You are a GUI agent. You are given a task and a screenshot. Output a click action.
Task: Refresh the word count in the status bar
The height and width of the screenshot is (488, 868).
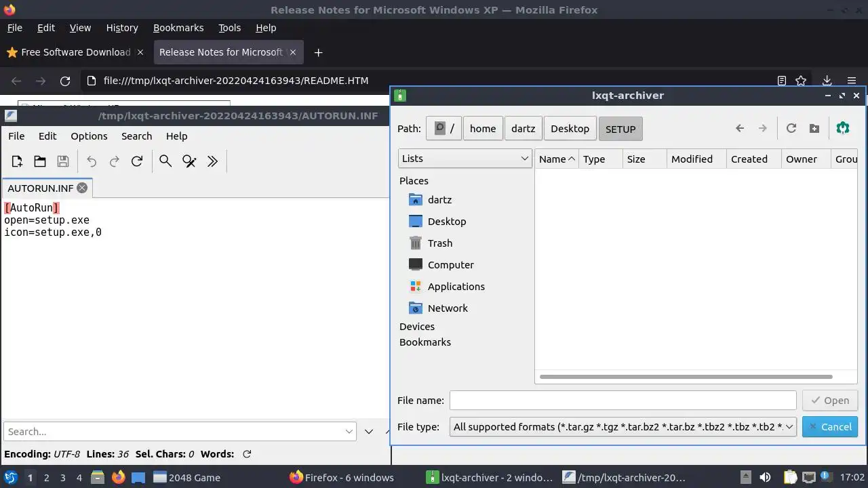(x=247, y=454)
